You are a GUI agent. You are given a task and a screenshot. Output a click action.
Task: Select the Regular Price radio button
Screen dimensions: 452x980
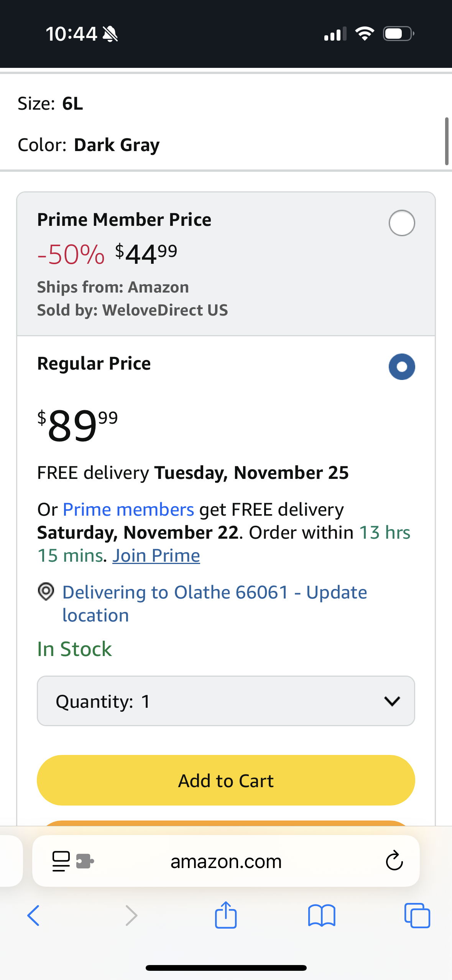click(x=402, y=367)
